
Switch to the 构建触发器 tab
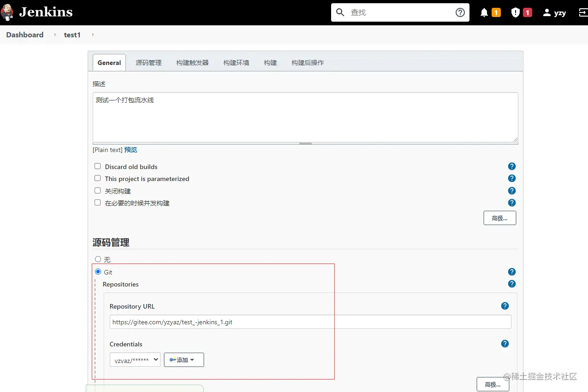pyautogui.click(x=192, y=63)
